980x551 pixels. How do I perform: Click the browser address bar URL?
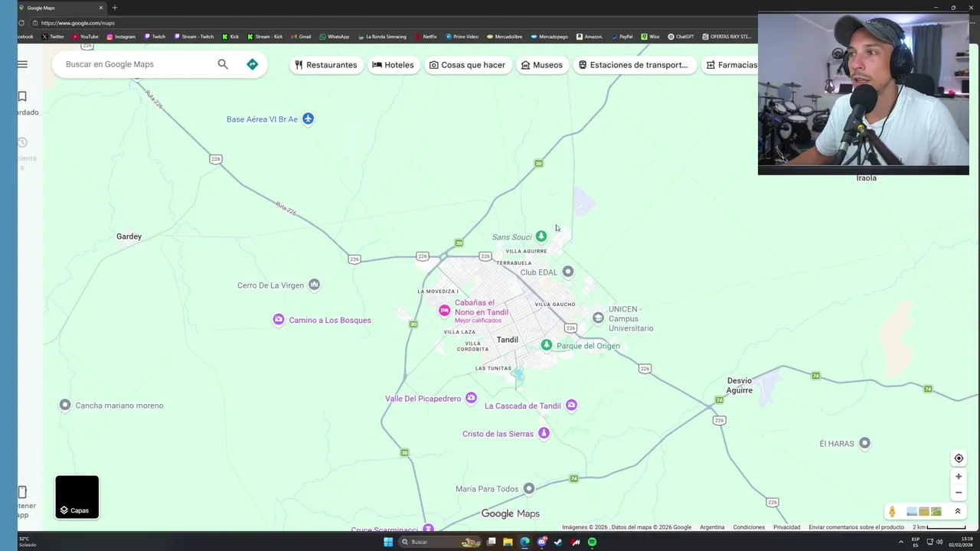(x=77, y=23)
